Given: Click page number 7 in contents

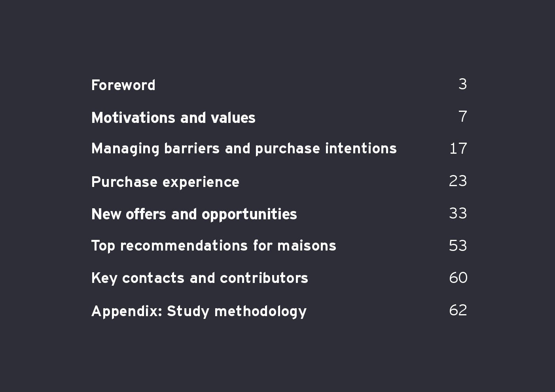Looking at the screenshot, I should click(x=462, y=117).
